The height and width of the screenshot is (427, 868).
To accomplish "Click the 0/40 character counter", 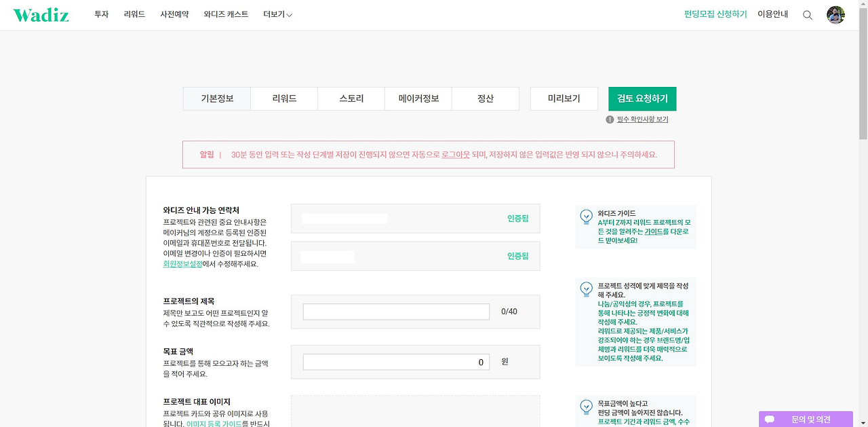I will pyautogui.click(x=509, y=312).
